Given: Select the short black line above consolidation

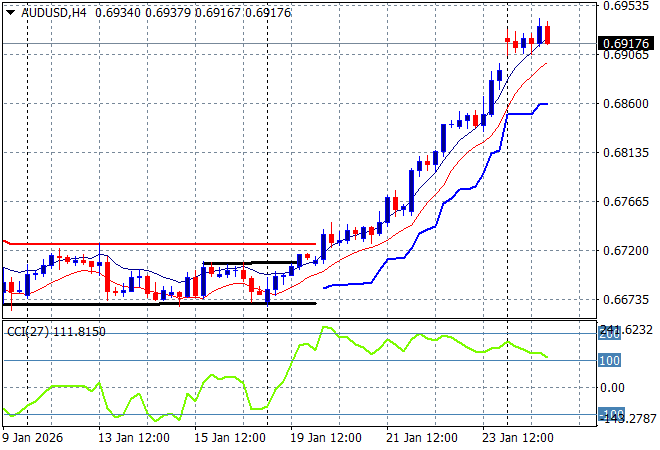Looking at the screenshot, I should [x=250, y=263].
